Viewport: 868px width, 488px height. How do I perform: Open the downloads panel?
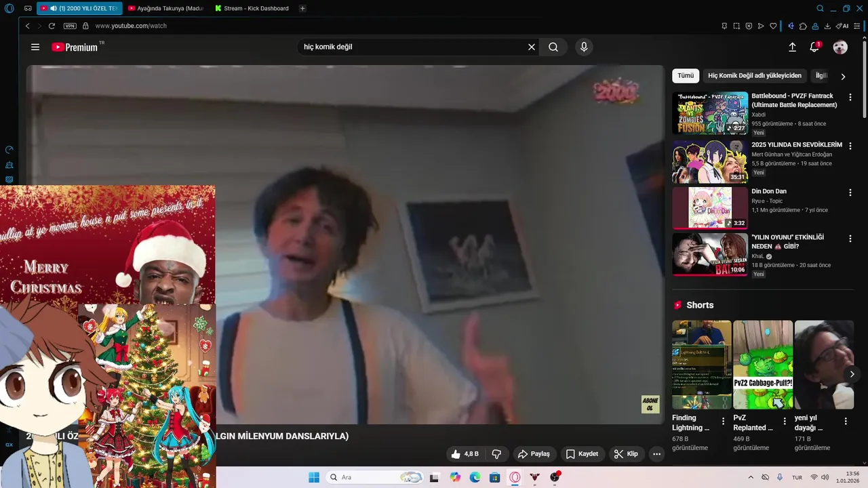point(827,26)
